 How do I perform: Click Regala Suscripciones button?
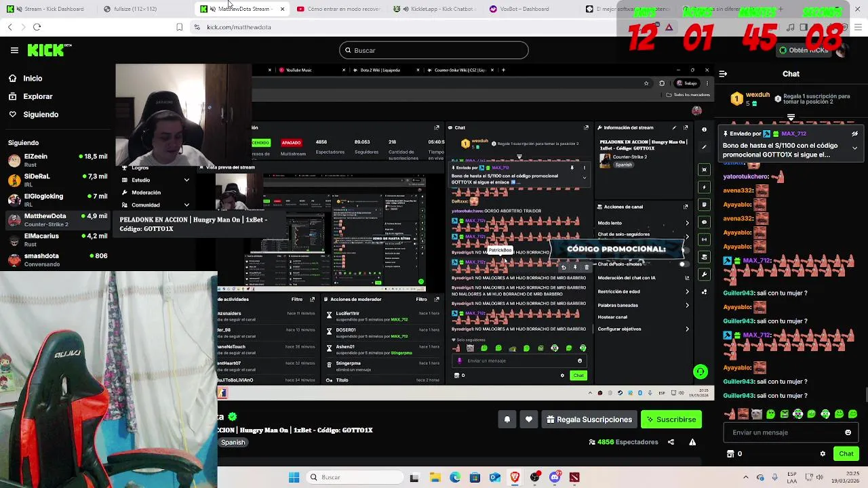click(x=589, y=420)
